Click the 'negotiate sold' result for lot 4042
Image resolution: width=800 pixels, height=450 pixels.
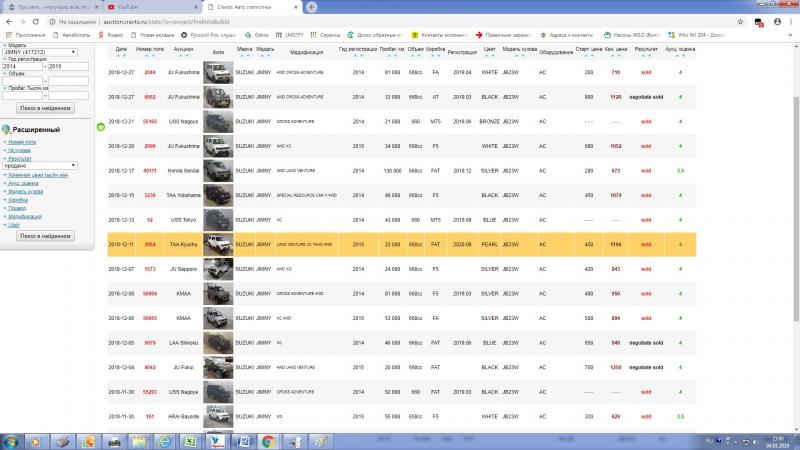coord(646,367)
